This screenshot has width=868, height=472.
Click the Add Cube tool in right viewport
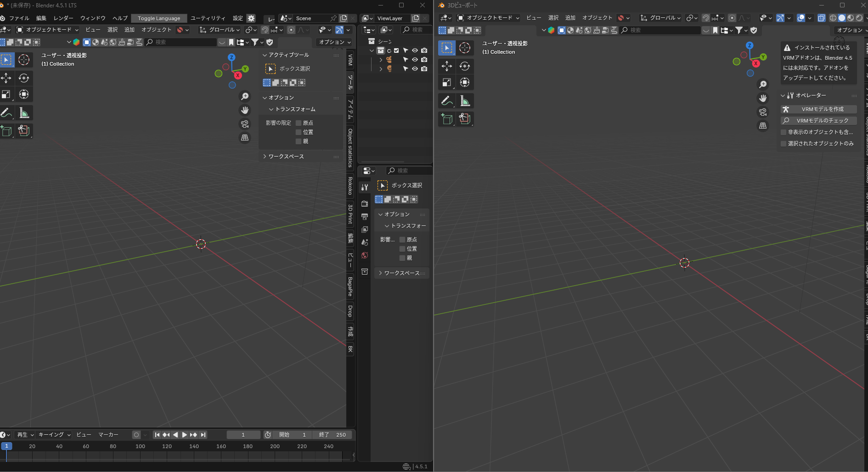click(447, 119)
